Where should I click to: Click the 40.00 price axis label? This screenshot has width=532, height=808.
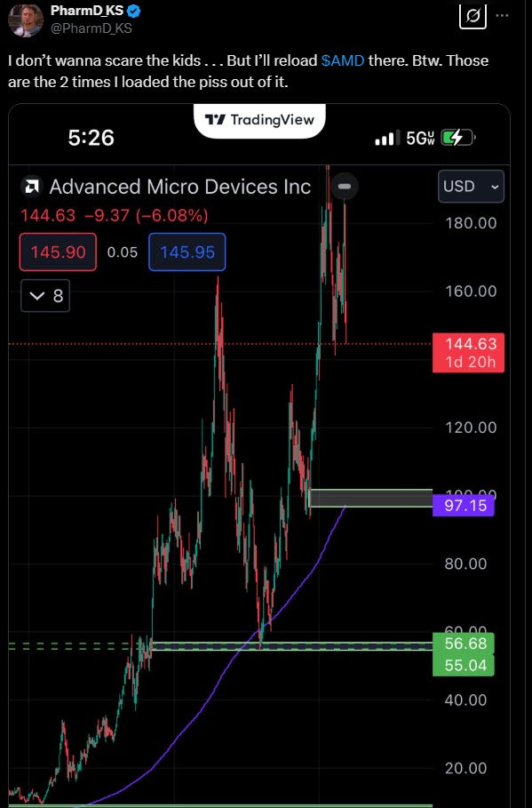(x=465, y=700)
